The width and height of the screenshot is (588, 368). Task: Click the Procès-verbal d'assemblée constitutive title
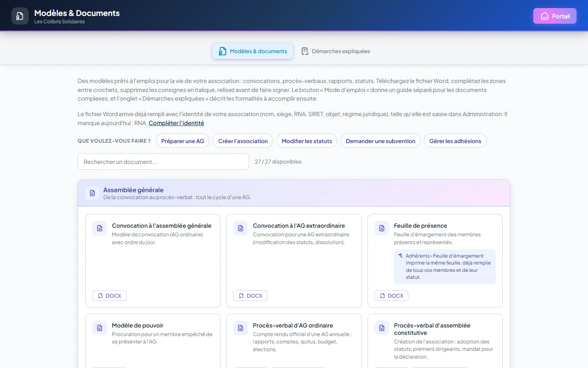tap(432, 329)
